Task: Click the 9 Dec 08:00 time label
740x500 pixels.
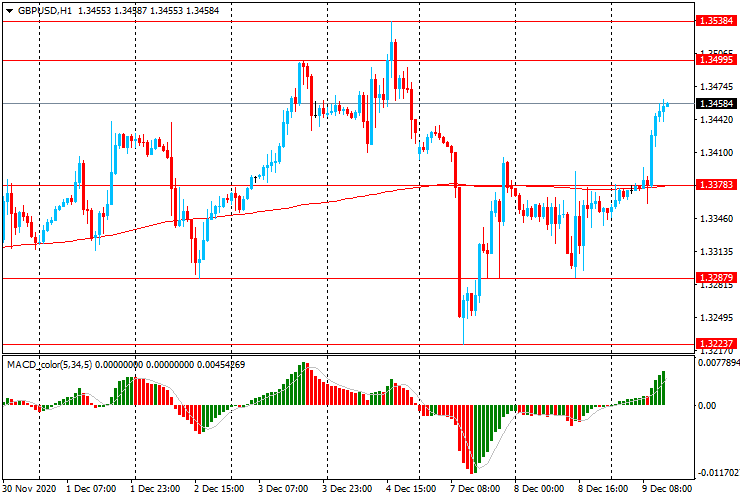Action: point(667,488)
